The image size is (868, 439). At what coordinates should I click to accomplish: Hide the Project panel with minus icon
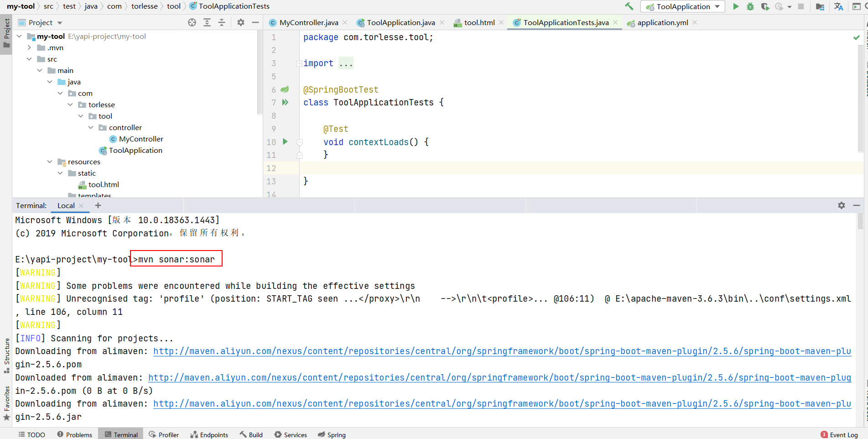click(255, 22)
